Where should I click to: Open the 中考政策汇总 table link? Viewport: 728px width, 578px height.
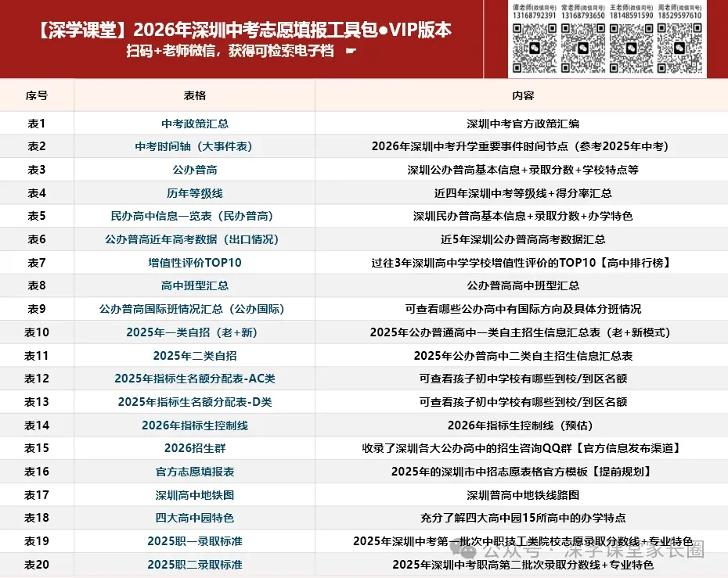click(x=194, y=123)
